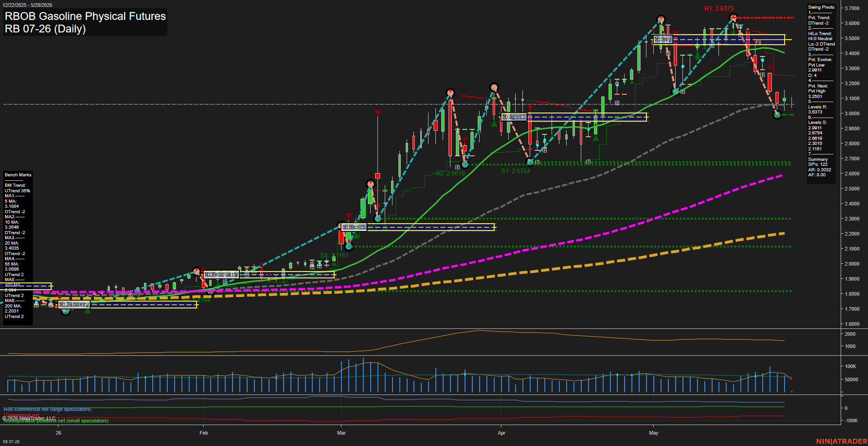
Task: Click the May label on time axis
Action: click(654, 433)
